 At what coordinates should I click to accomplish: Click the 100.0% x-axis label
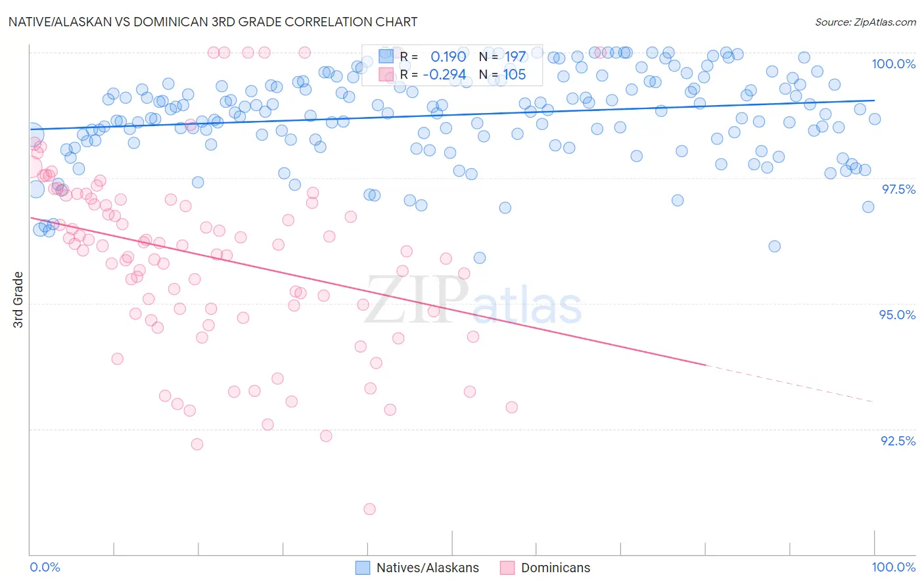coord(894,567)
